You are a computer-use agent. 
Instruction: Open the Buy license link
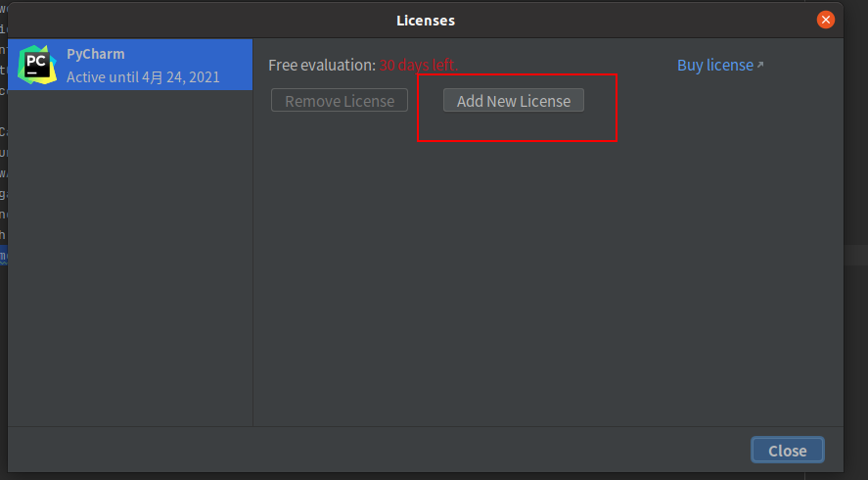click(720, 66)
